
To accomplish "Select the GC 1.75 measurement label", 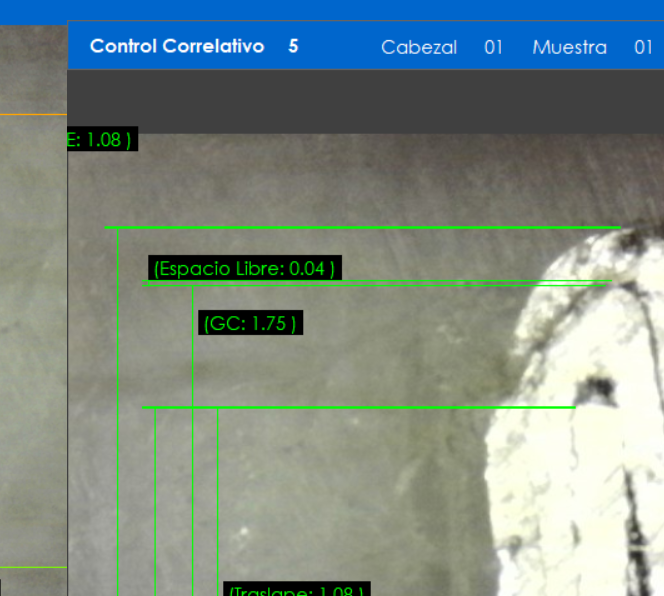I will coord(250,323).
